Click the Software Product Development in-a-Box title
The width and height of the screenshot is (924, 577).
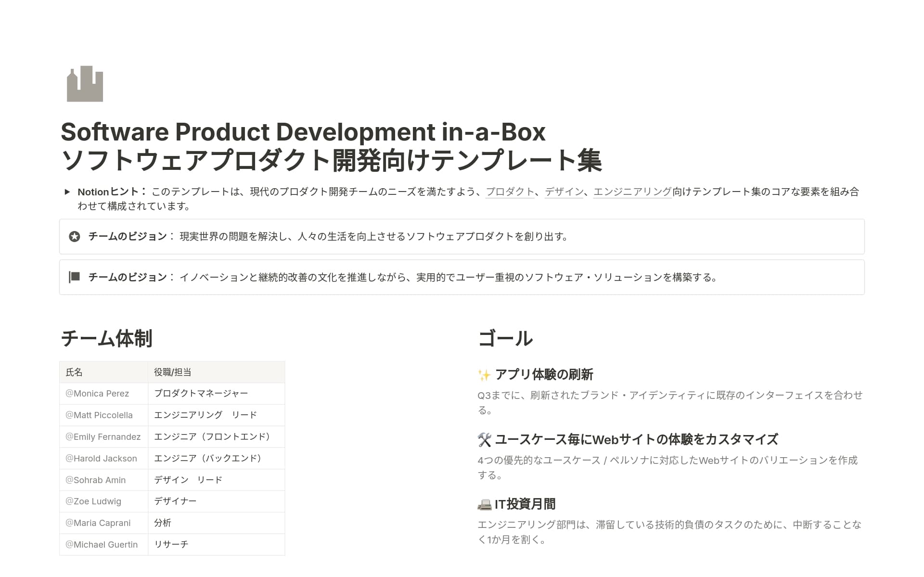303,132
